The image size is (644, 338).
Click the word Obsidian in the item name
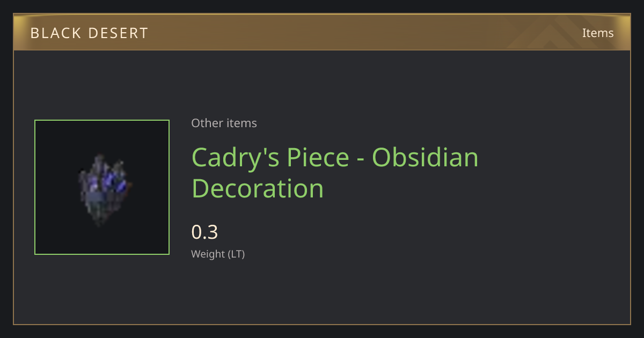pos(425,157)
